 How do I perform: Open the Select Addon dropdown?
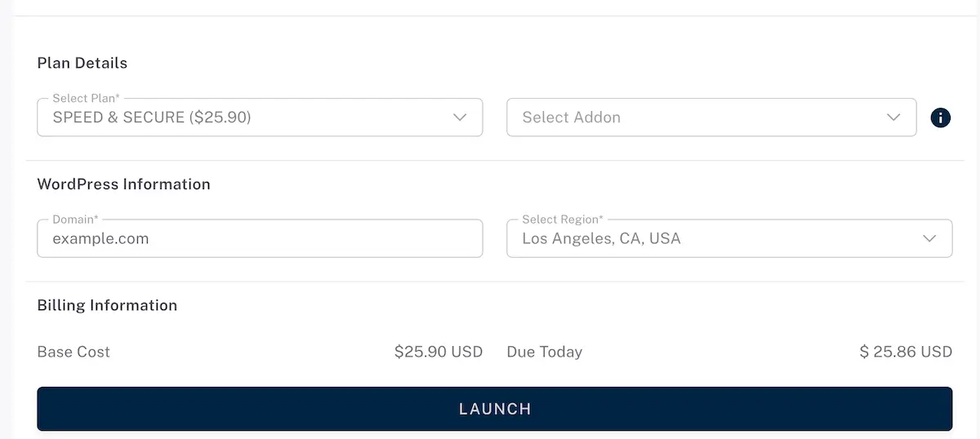[x=711, y=118]
